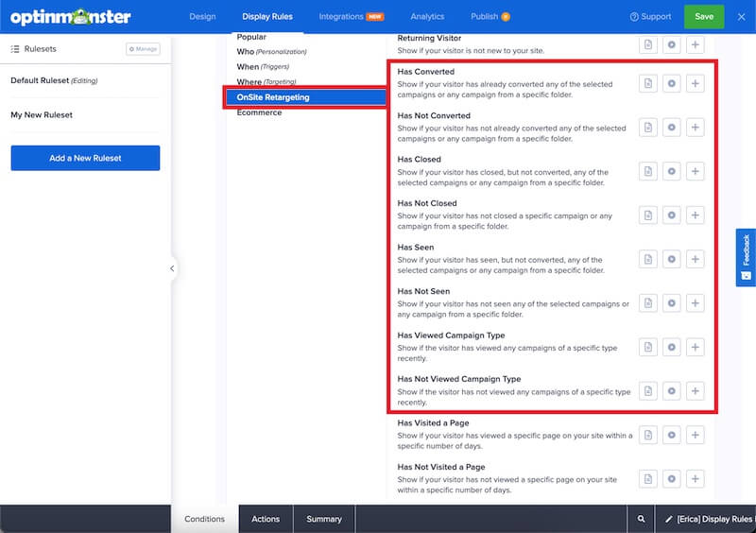Open the Summary bottom tab
This screenshot has height=533, width=756.
coord(324,519)
